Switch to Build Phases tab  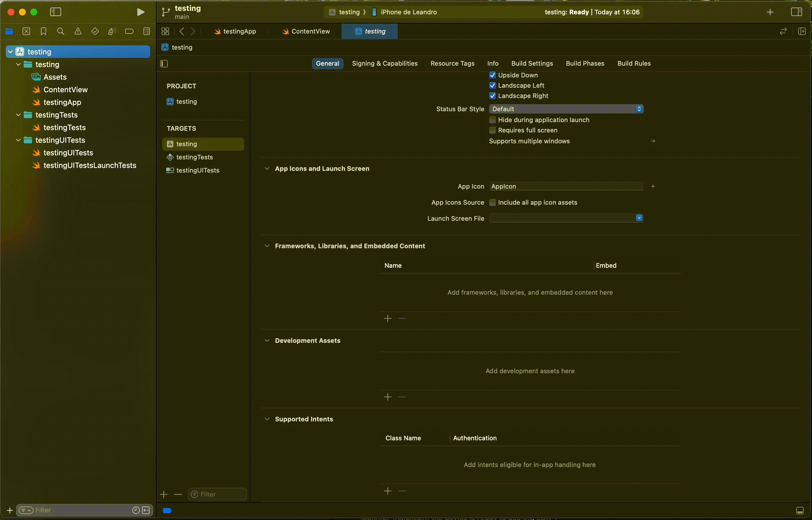point(585,64)
